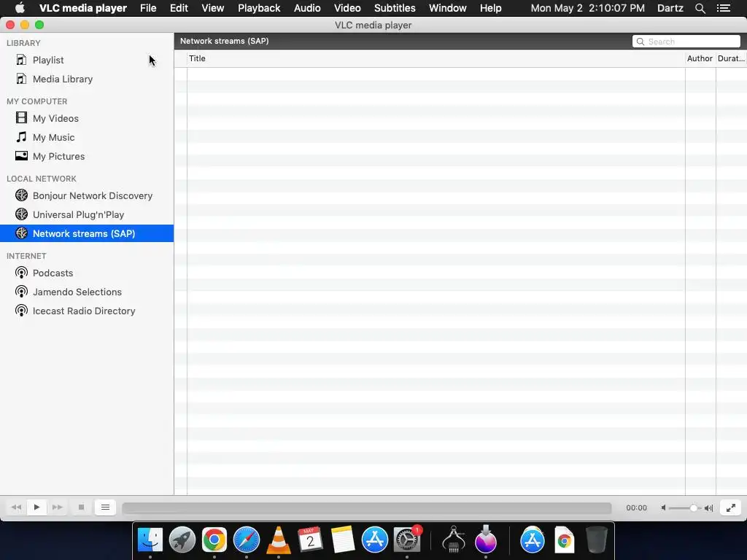Viewport: 747px width, 560px height.
Task: Open the Apple menu
Action: pyautogui.click(x=20, y=8)
